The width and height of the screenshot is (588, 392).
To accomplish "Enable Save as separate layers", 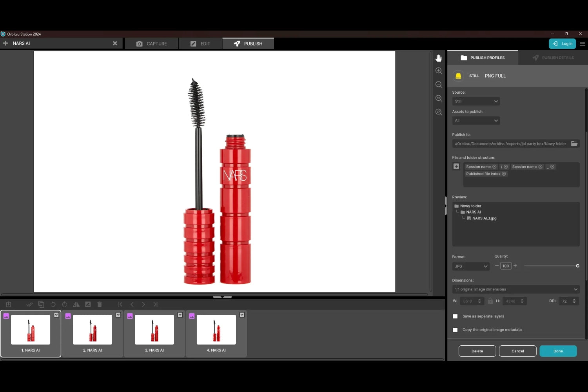I will [456, 316].
